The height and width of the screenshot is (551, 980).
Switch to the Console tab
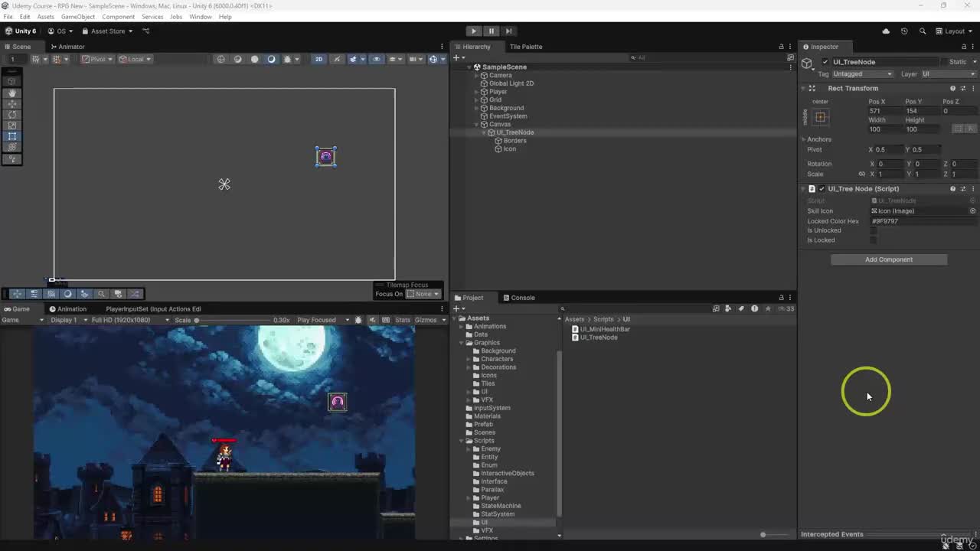[518, 298]
